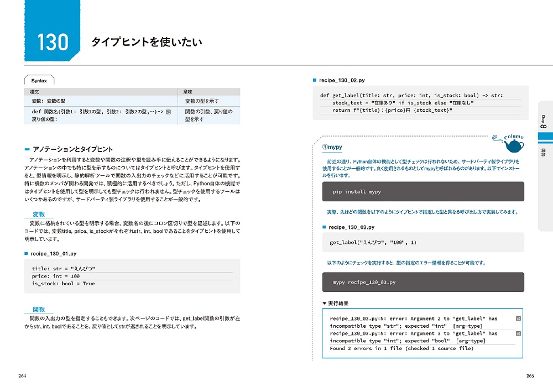Image resolution: width=553 pixels, height=392 pixels.
Task: Click the column heading ①mypy
Action: pyautogui.click(x=332, y=147)
